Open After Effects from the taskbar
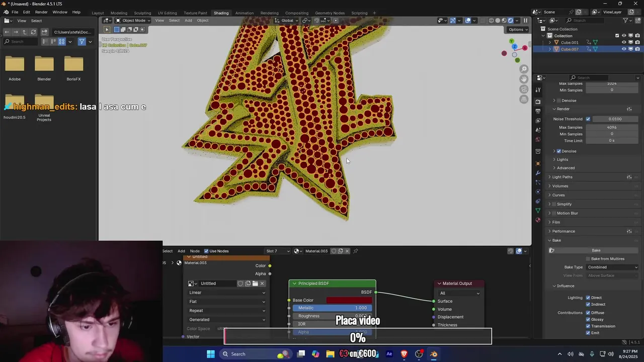This screenshot has height=362, width=644. pyautogui.click(x=389, y=354)
